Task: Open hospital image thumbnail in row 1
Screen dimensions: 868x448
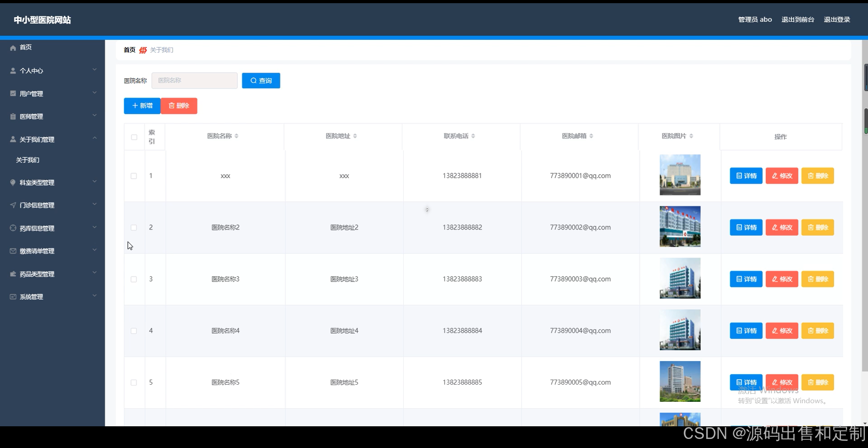Action: (680, 175)
